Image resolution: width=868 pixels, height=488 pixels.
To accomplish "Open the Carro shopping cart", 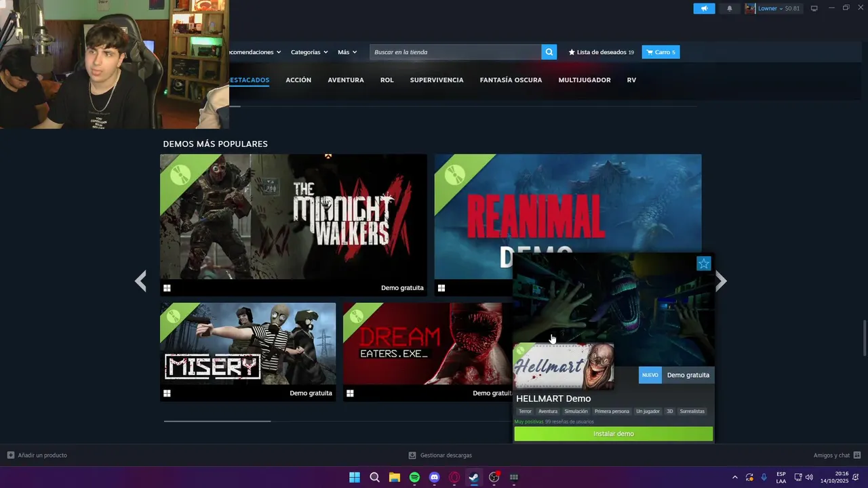I will pos(661,52).
